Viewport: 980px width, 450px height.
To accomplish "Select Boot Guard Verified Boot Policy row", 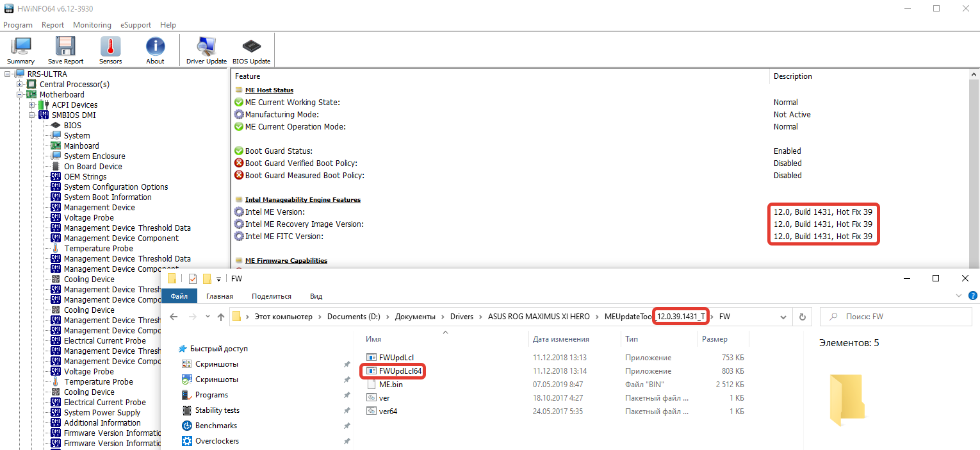I will (x=601, y=163).
